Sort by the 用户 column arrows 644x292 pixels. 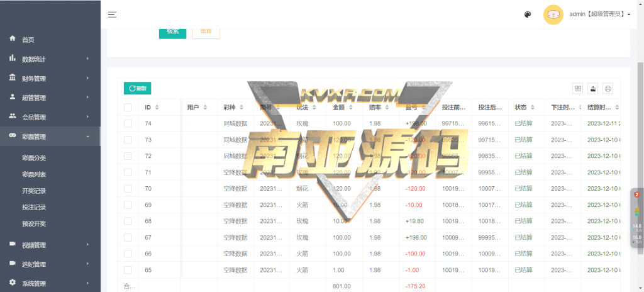(205, 108)
